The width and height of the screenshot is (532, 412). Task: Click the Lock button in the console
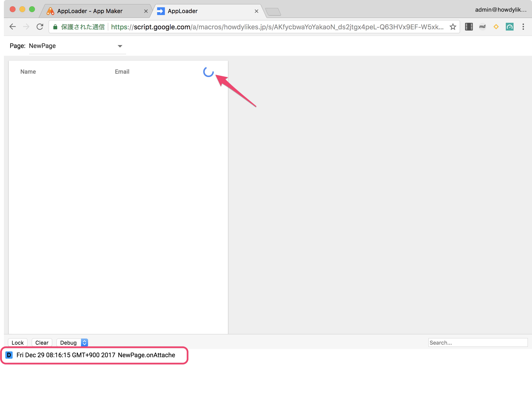click(17, 343)
